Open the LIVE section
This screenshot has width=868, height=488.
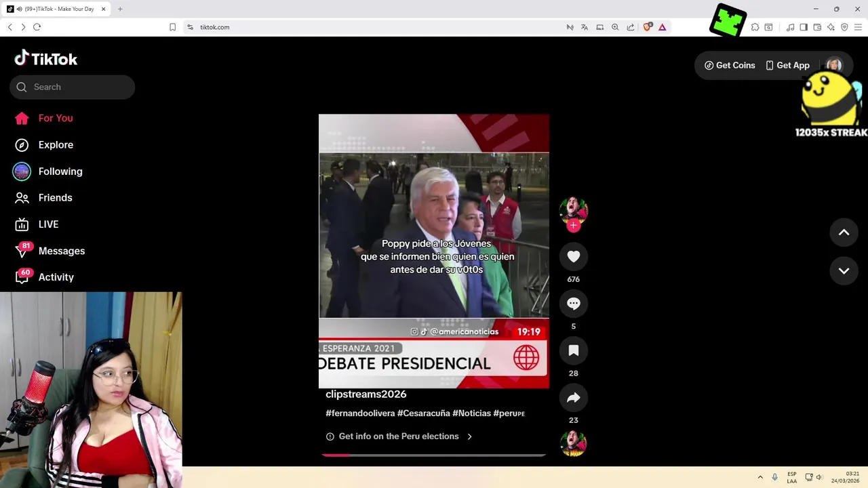pos(37,224)
